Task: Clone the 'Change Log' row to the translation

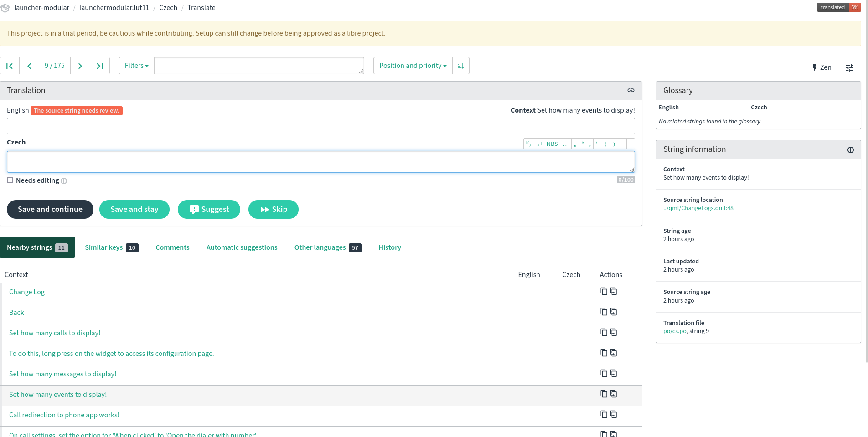Action: [x=614, y=291]
